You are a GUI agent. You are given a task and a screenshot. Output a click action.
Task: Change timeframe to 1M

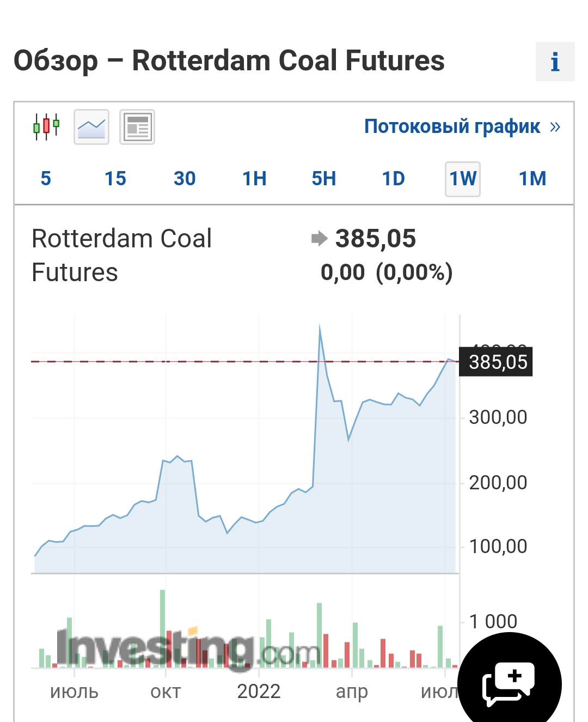532,179
